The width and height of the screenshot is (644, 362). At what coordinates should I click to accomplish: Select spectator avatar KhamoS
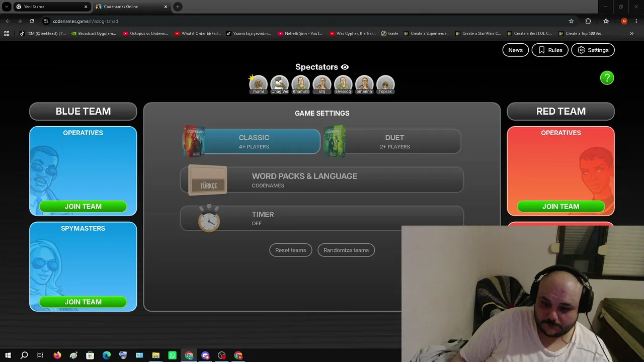point(301,84)
